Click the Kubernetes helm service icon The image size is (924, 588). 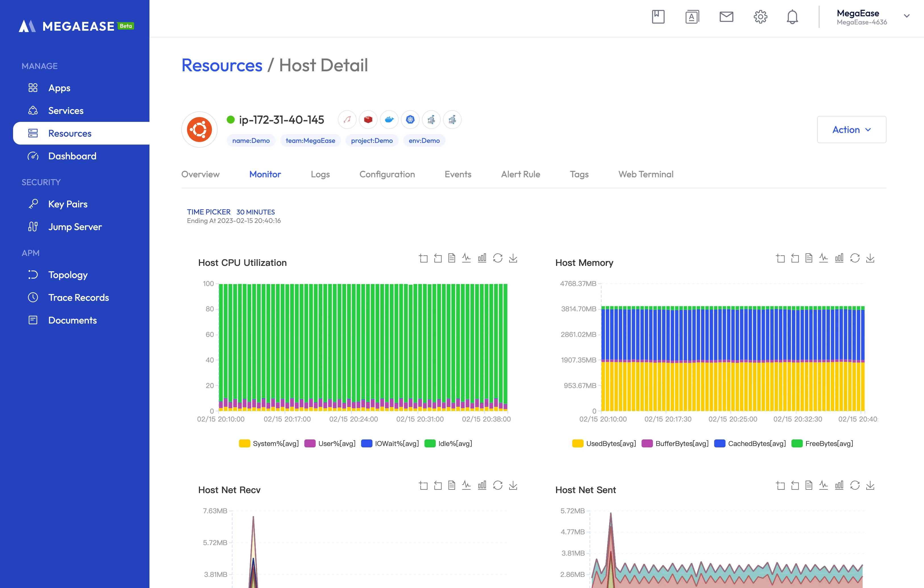410,120
